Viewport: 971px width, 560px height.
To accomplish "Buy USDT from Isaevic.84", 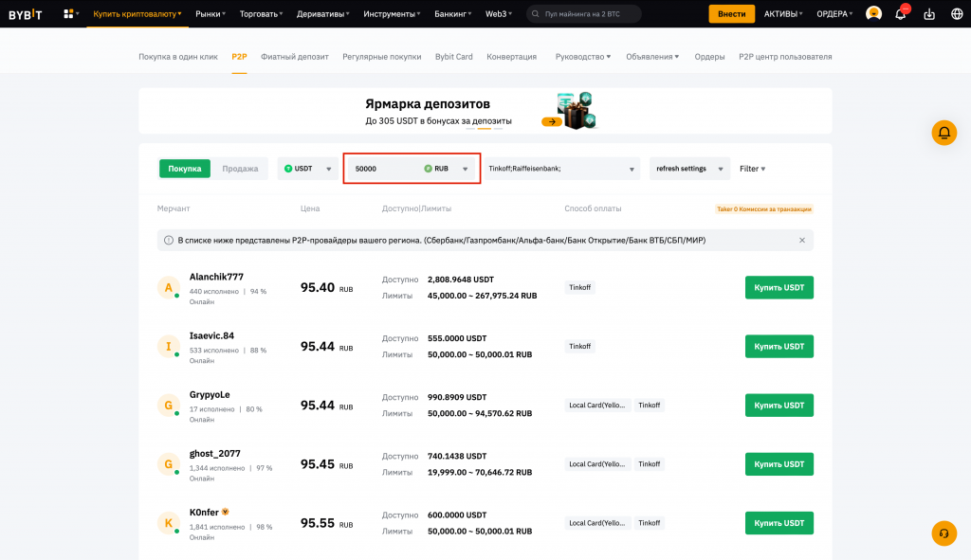I will [779, 347].
